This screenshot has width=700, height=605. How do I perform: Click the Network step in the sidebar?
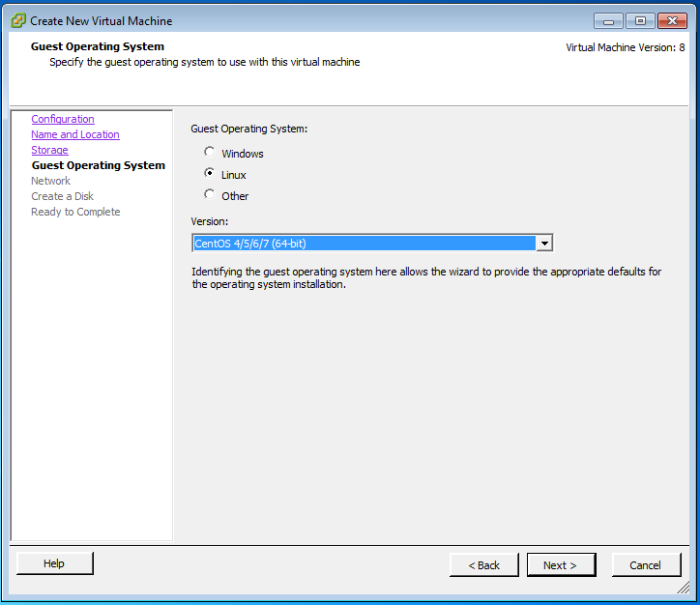[50, 181]
